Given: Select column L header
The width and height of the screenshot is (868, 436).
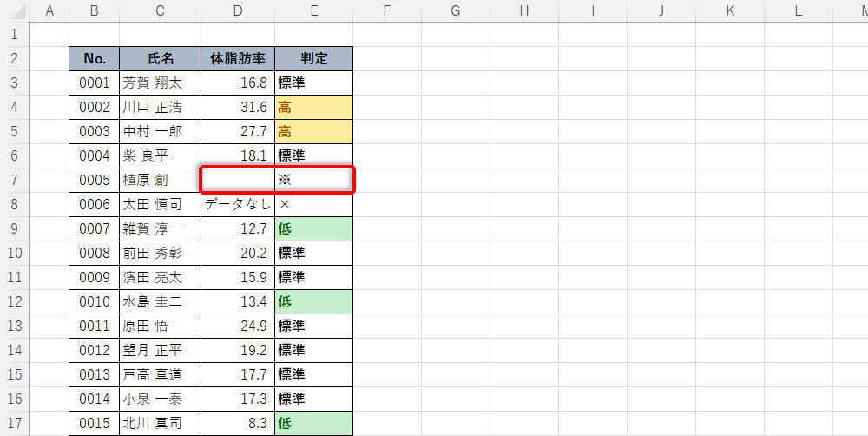Looking at the screenshot, I should 799,10.
